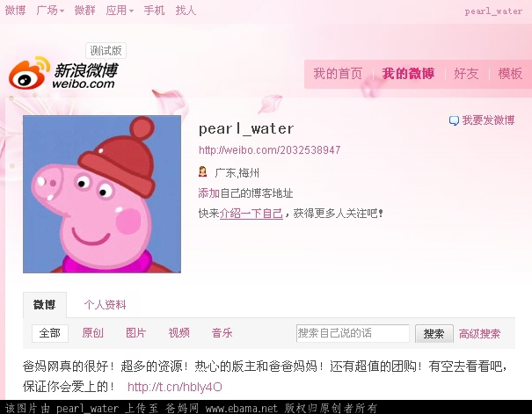Open the http://t.cn/hbly4O link

pyautogui.click(x=175, y=387)
